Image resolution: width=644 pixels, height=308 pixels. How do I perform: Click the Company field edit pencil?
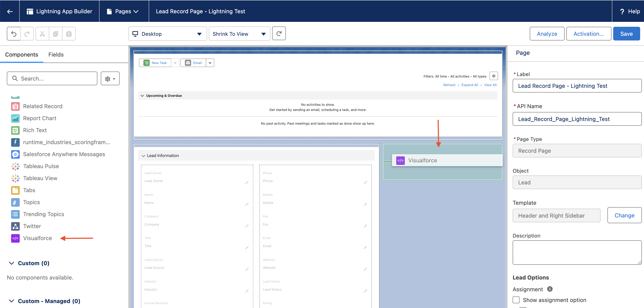(247, 226)
